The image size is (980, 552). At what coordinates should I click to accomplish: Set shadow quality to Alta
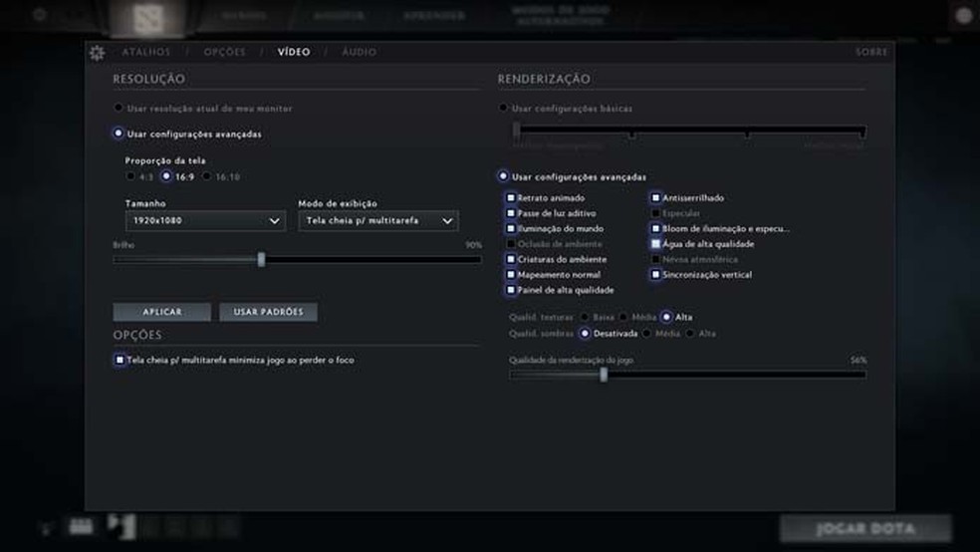click(x=690, y=333)
